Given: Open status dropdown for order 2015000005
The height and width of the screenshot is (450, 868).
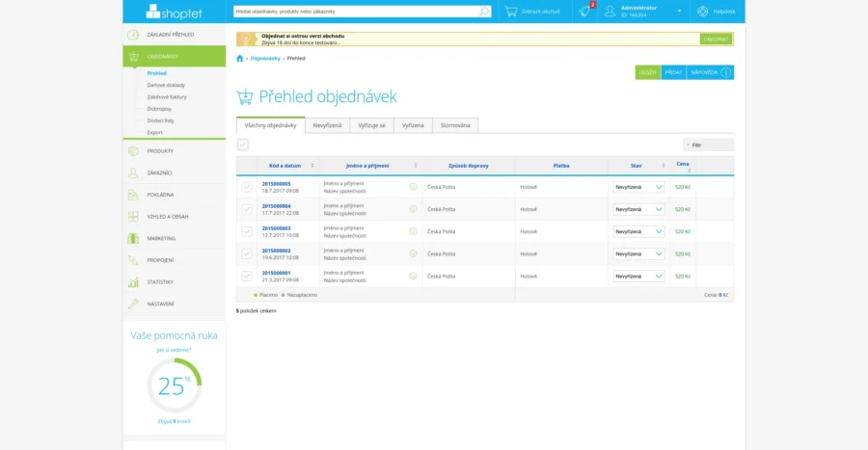Looking at the screenshot, I should [x=638, y=187].
